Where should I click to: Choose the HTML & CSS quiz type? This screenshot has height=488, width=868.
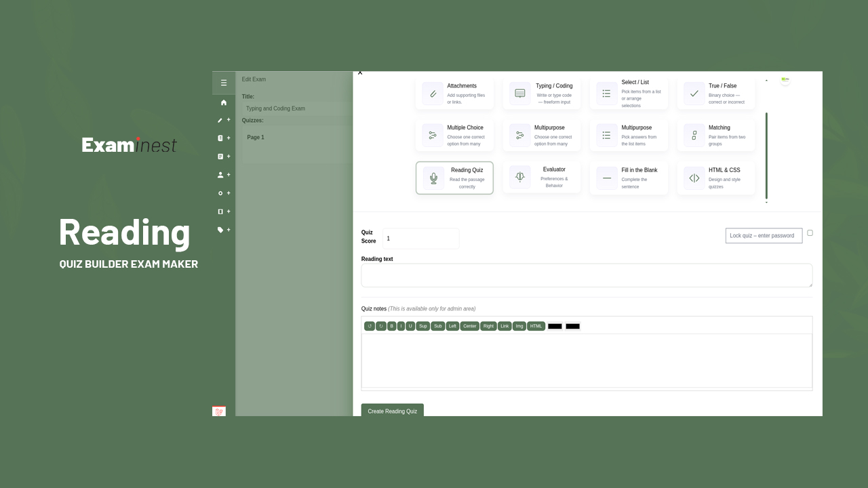[x=716, y=178]
